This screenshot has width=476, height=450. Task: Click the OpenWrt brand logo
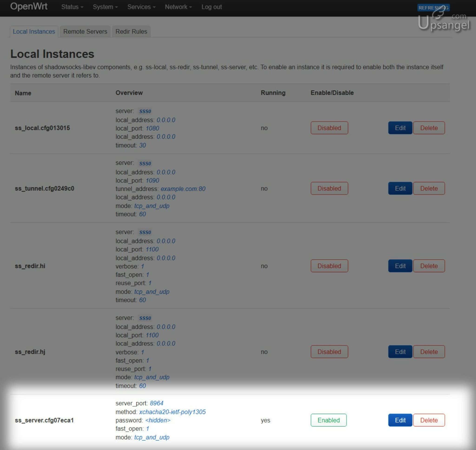click(x=29, y=7)
